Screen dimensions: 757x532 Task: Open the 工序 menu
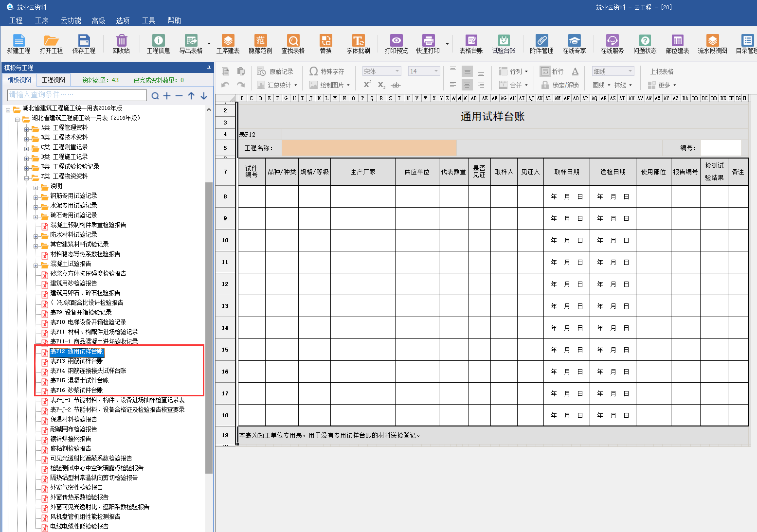tap(42, 20)
